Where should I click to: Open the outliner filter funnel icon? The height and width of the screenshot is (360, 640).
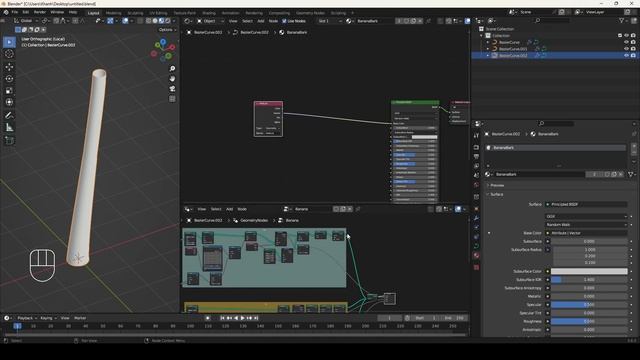[x=622, y=20]
